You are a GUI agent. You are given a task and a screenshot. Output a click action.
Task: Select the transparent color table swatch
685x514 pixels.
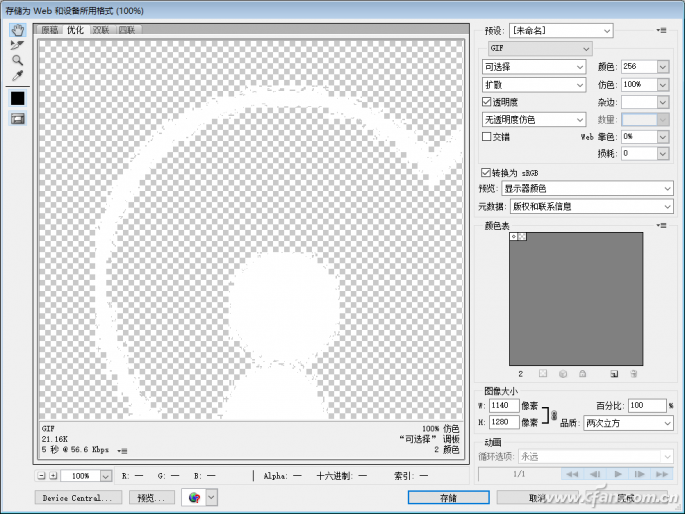click(x=522, y=236)
